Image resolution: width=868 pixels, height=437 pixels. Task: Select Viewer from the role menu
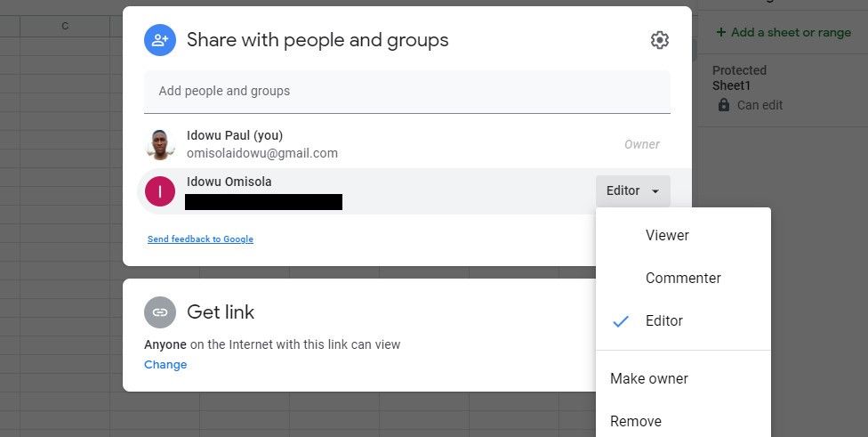click(x=667, y=236)
